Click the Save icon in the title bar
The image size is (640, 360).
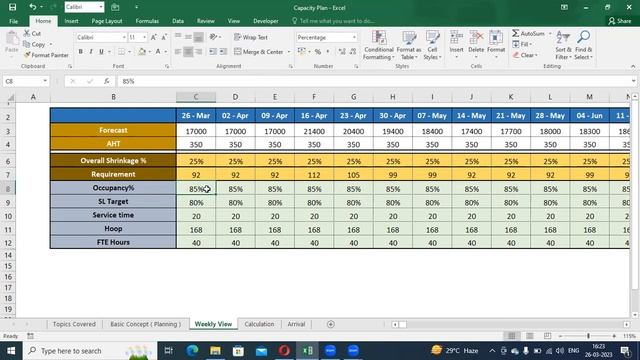12,7
